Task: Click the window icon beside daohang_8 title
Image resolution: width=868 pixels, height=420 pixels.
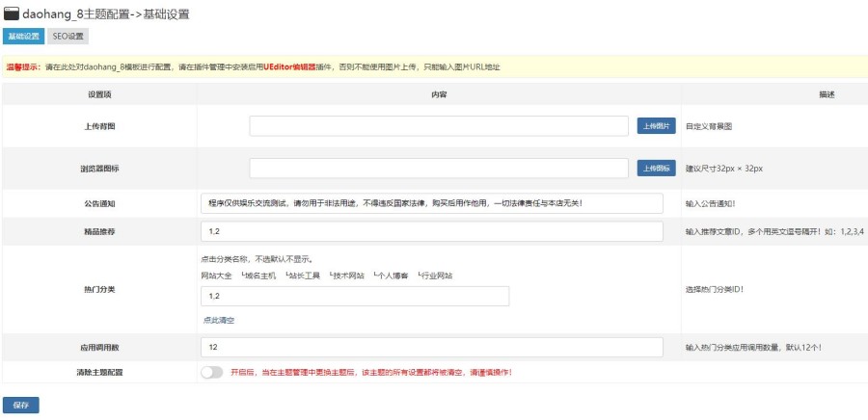Action: 11,13
